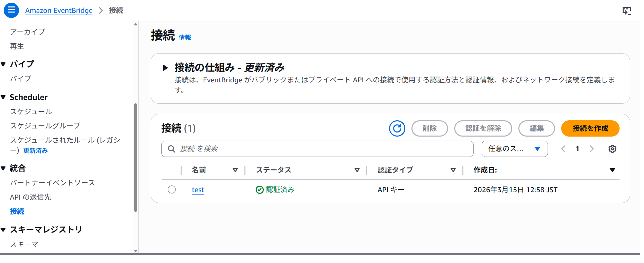Open table preferences gear icon
The image size is (644, 263).
pos(612,149)
